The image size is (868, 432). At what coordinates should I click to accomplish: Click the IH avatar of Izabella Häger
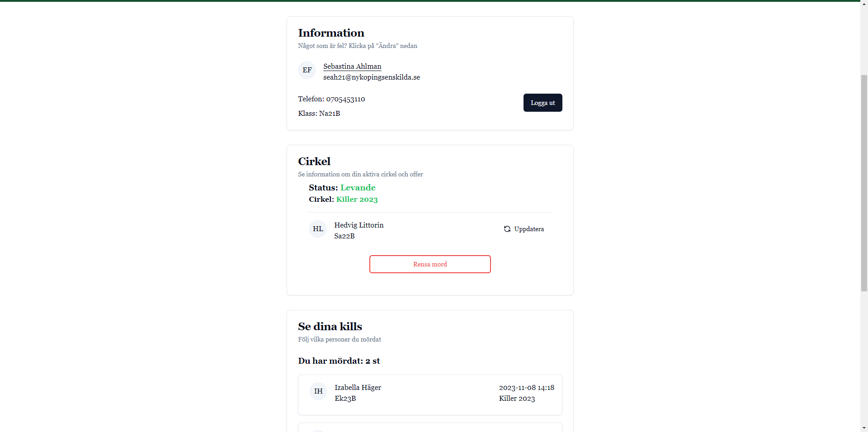pos(318,391)
